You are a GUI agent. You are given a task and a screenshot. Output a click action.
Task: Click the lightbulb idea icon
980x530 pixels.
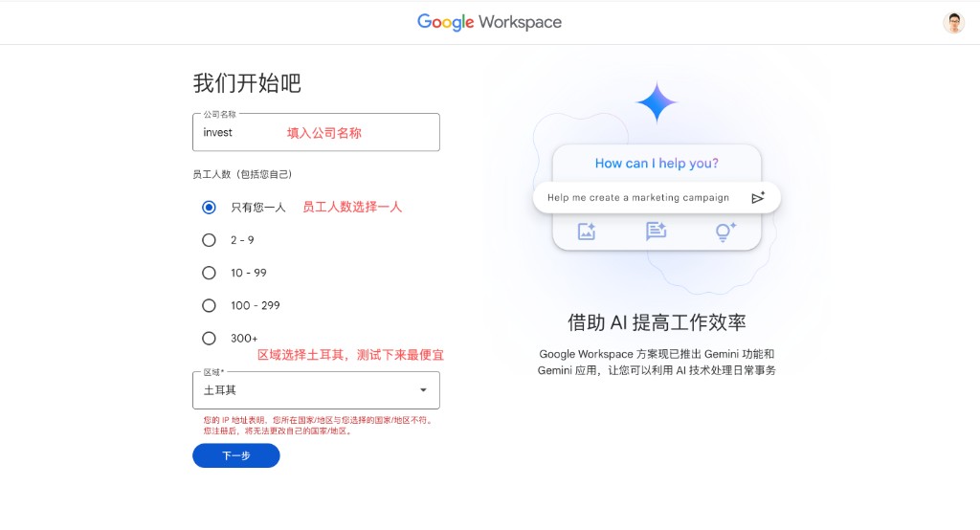coord(725,232)
